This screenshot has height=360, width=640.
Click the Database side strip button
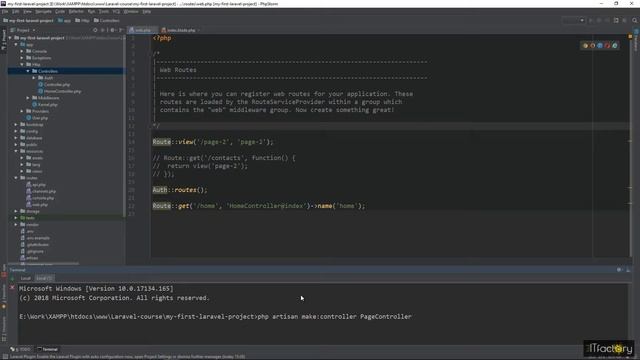tap(636, 40)
